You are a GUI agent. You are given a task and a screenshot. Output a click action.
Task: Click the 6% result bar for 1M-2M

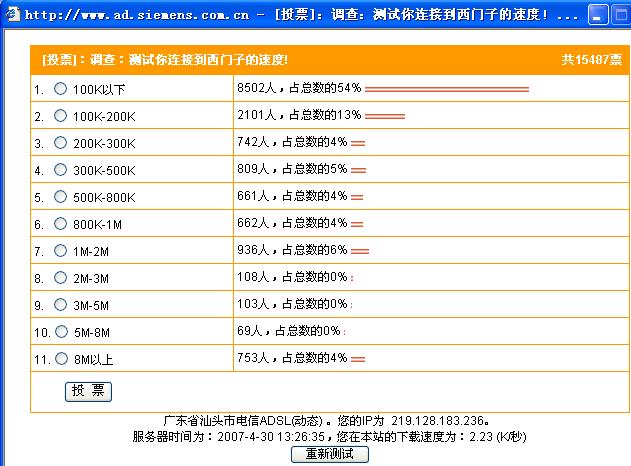coord(360,252)
